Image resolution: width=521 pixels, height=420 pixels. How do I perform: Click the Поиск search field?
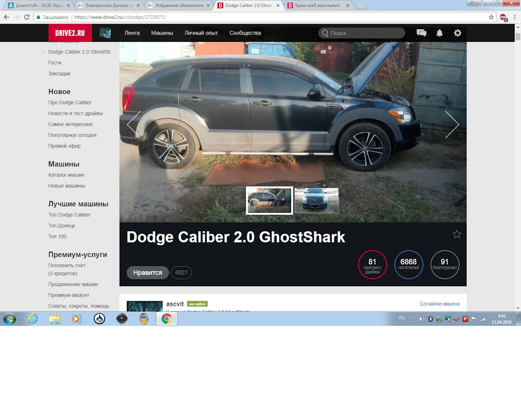pyautogui.click(x=361, y=33)
